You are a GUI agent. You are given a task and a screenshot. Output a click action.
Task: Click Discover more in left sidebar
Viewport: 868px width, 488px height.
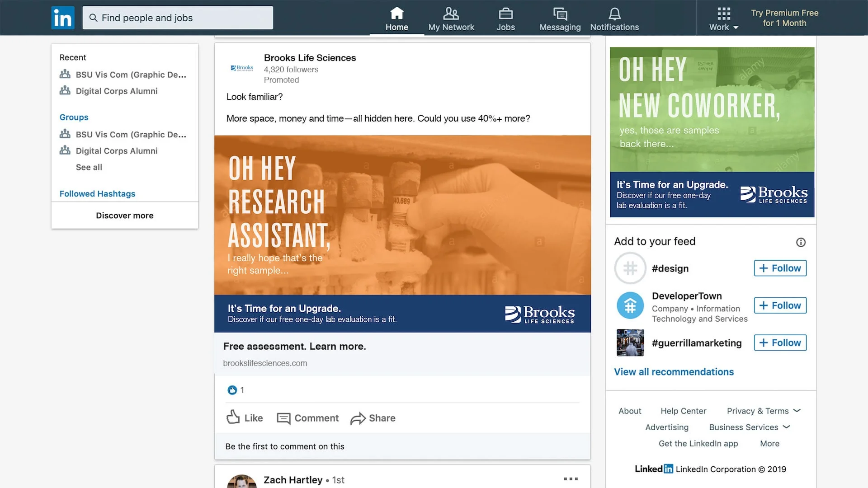125,216
